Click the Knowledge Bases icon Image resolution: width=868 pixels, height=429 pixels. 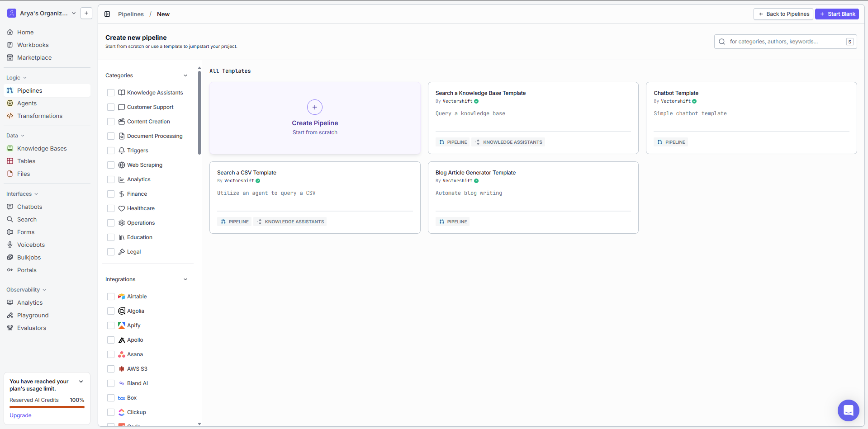10,148
